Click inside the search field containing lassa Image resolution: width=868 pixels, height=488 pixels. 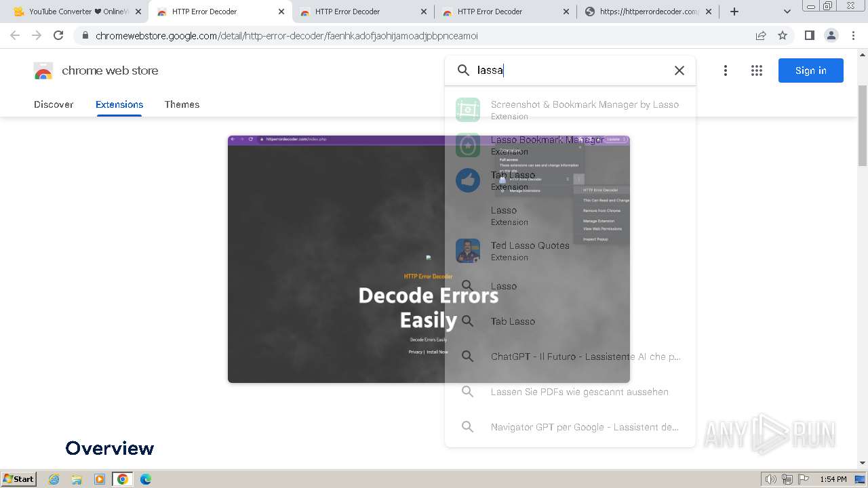coord(570,70)
